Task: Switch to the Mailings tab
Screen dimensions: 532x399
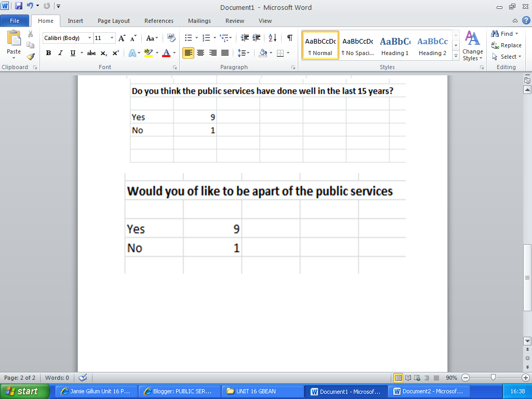Action: [199, 21]
